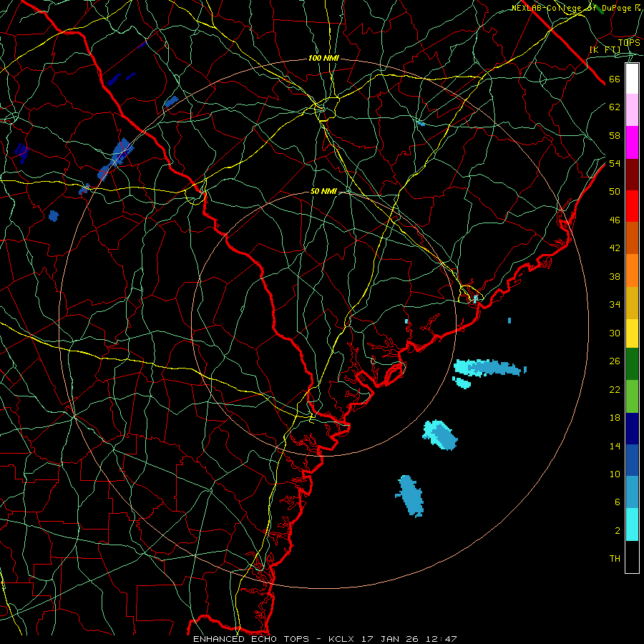Click the black TH threshold swatch
Image resolution: width=644 pixels, height=644 pixels.
632,557
